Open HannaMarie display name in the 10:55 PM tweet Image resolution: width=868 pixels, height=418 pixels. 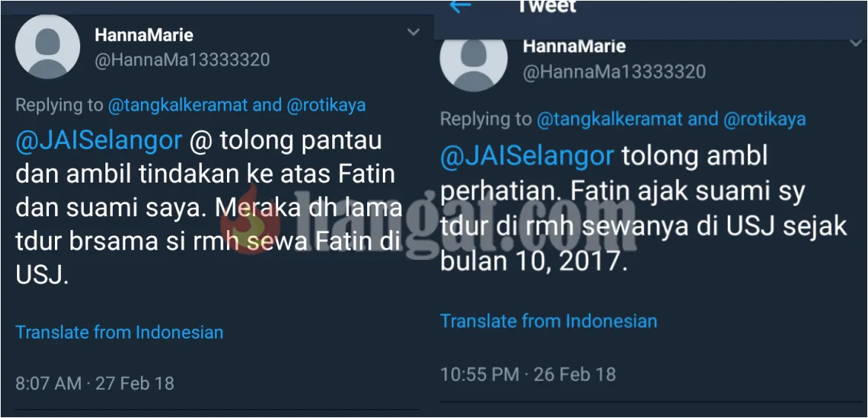pyautogui.click(x=574, y=46)
